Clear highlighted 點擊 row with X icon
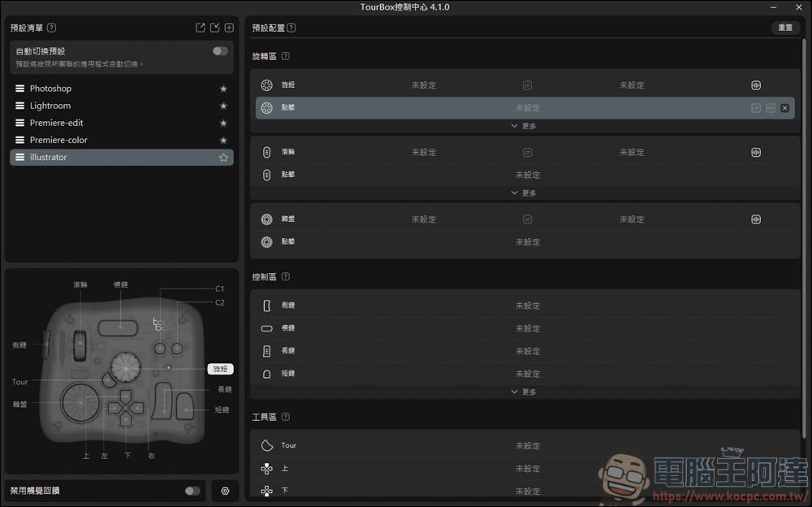Screen dimensions: 812x507 pyautogui.click(x=785, y=108)
